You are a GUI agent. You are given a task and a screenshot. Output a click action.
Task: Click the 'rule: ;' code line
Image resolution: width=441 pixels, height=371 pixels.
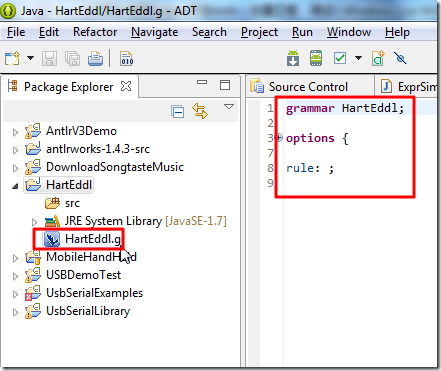[x=310, y=168]
